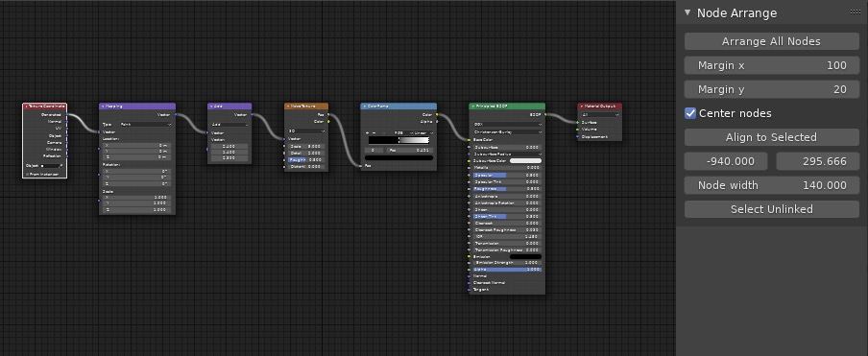868x356 pixels.
Task: Click the Displacement input socket of Material Output
Action: pyautogui.click(x=577, y=136)
